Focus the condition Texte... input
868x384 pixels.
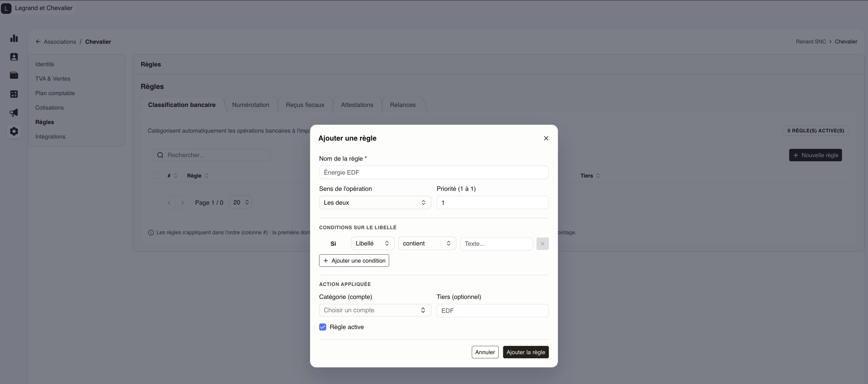pos(496,244)
